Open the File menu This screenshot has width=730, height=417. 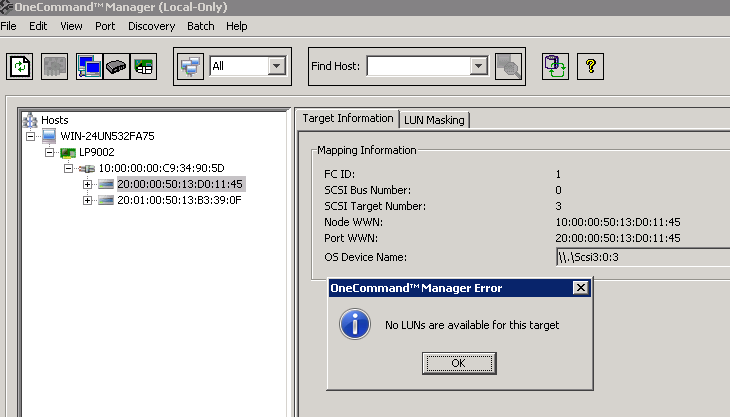coord(8,26)
